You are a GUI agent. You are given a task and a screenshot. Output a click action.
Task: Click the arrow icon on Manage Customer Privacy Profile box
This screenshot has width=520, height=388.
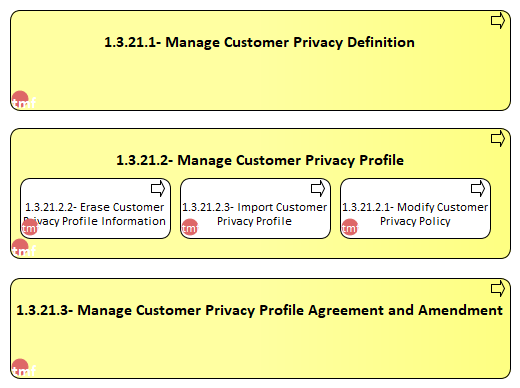pos(498,139)
